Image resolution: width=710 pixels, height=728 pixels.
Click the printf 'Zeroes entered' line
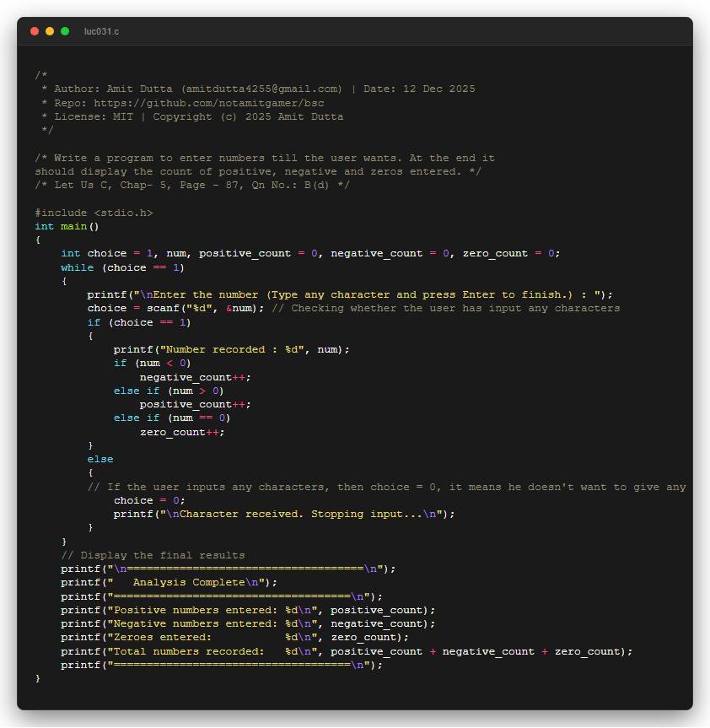[234, 638]
